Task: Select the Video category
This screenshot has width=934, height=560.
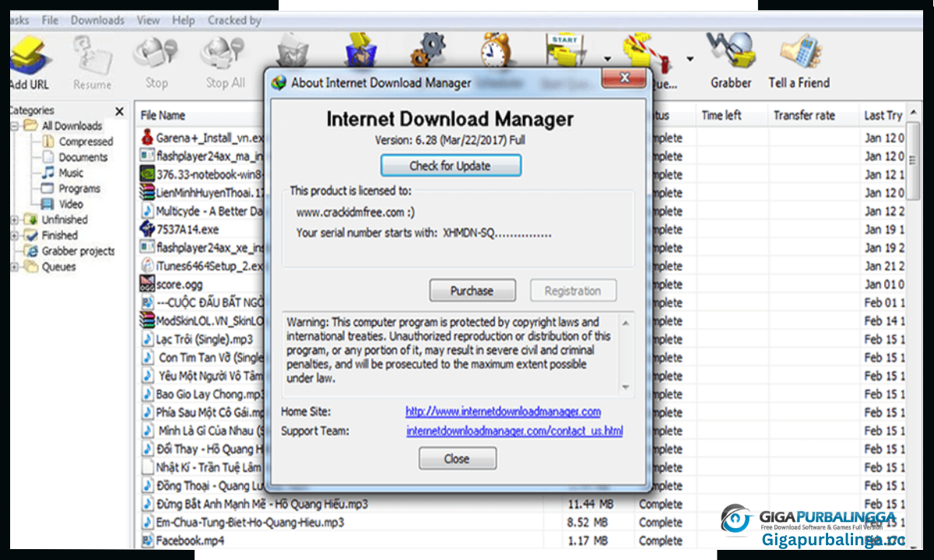Action: (x=71, y=204)
